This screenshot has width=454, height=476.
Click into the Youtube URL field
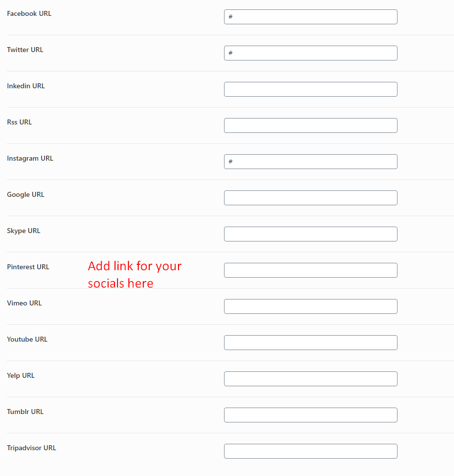coord(310,343)
